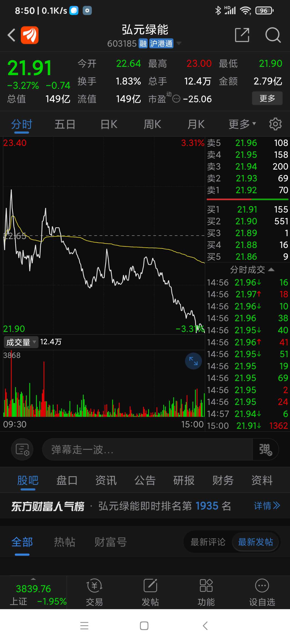
Task: Open the 资讯 news tab
Action: click(106, 480)
